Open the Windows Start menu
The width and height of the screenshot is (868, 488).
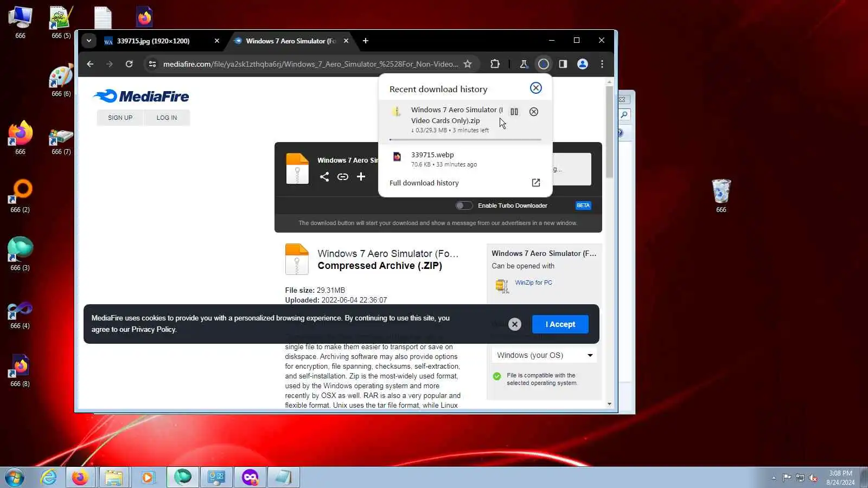pyautogui.click(x=14, y=478)
